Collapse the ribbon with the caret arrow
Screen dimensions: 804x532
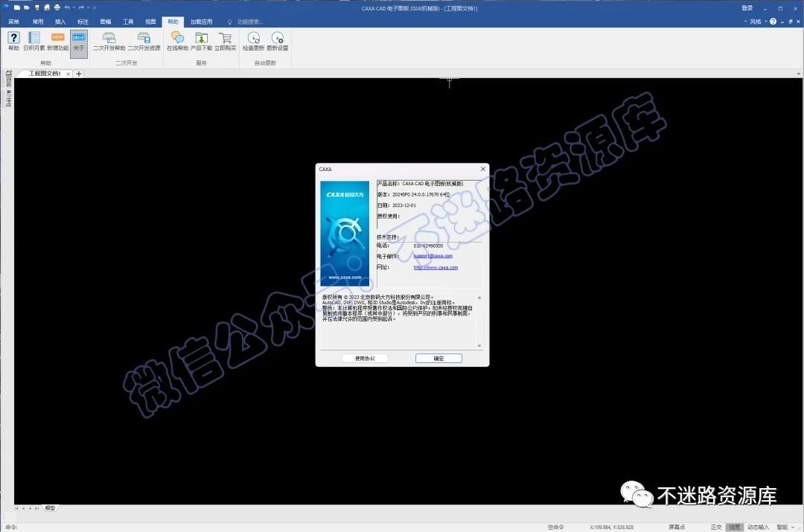click(745, 22)
